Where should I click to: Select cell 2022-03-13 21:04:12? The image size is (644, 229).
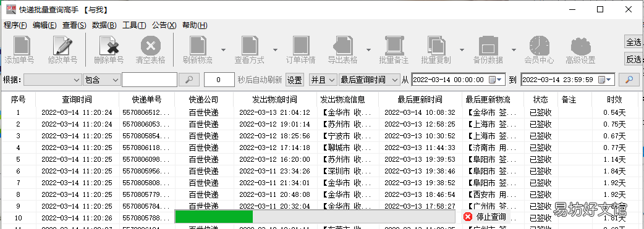(275, 112)
